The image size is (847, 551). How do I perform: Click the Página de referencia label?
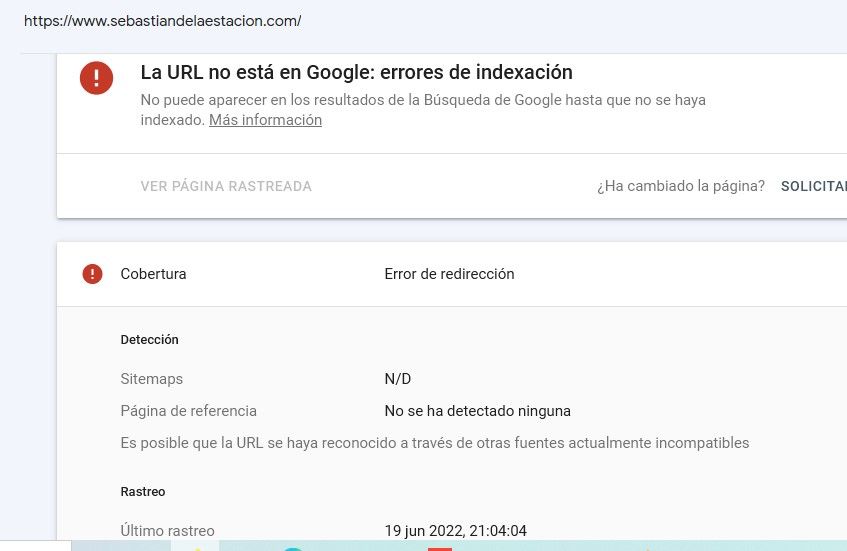point(189,411)
